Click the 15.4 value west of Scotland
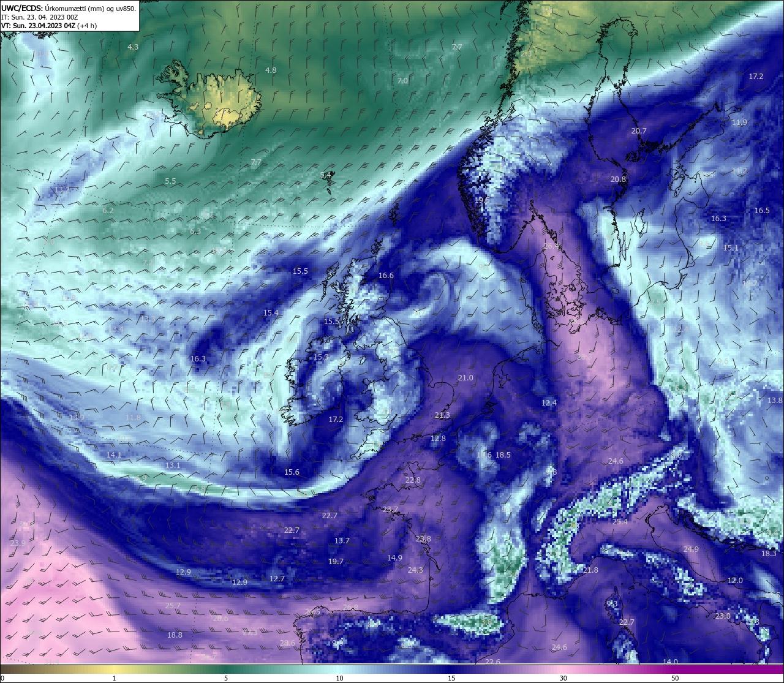Viewport: 784px width, 683px height. click(x=271, y=313)
